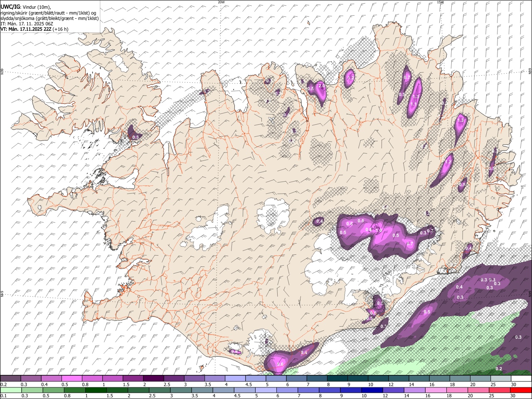Click the light grey upper swatch at 25

500,379
